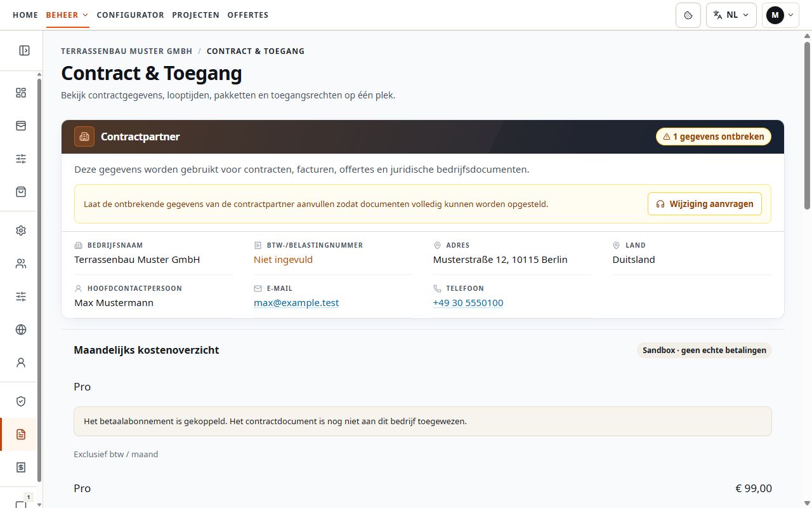The image size is (812, 508).
Task: Click the 'Maandelijks kostenoverzicht' heading
Action: [x=147, y=350]
